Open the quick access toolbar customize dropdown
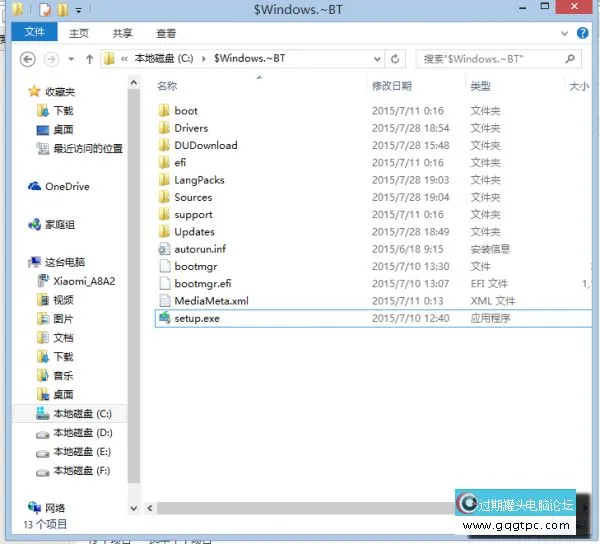Image resolution: width=600 pixels, height=544 pixels. tap(78, 11)
